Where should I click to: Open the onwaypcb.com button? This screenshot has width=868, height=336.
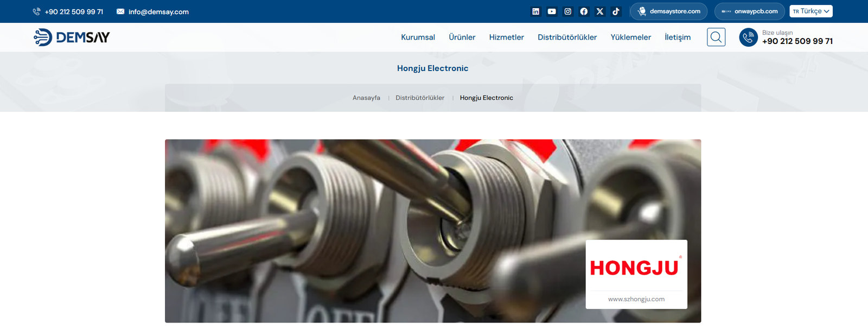750,11
